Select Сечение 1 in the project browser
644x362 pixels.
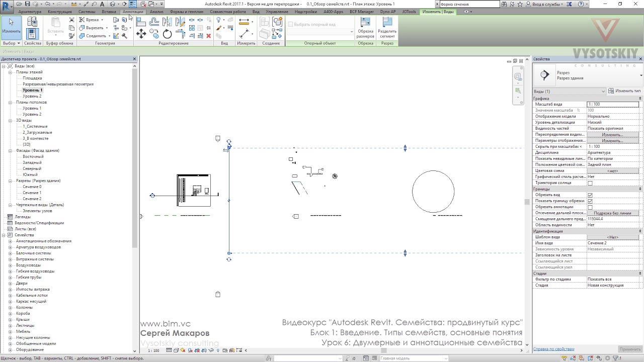click(32, 193)
